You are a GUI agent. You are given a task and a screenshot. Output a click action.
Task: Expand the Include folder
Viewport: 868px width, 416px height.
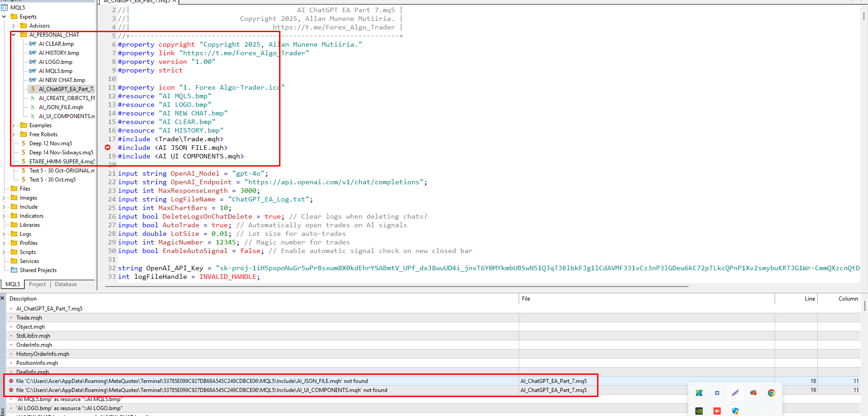(4, 207)
